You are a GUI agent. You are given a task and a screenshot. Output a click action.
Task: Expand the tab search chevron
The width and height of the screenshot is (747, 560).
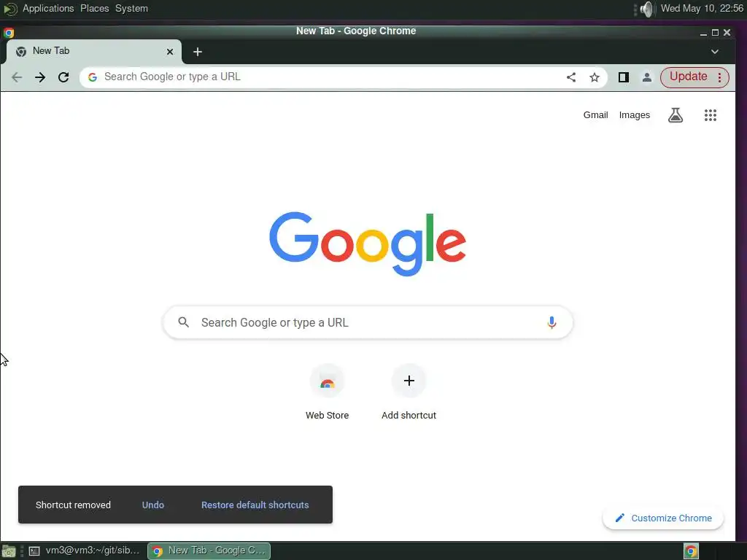click(714, 52)
